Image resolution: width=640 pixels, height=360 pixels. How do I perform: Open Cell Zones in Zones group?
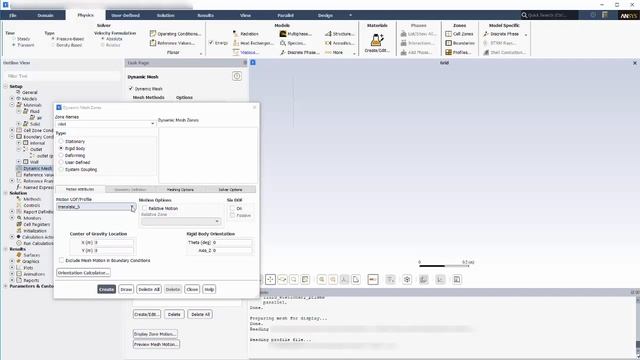coord(459,34)
